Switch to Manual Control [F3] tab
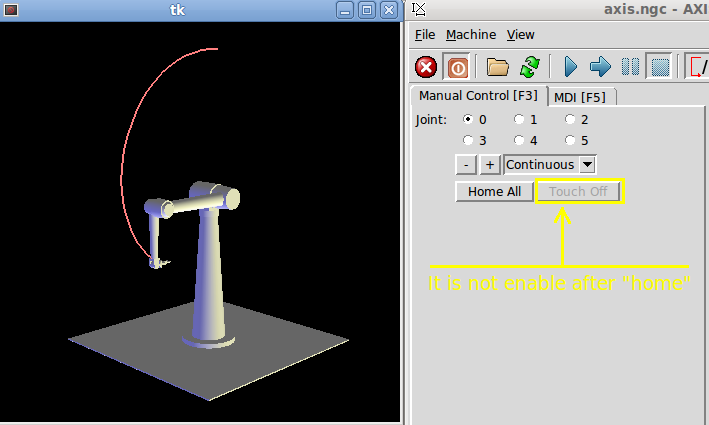709x425 pixels. point(478,96)
